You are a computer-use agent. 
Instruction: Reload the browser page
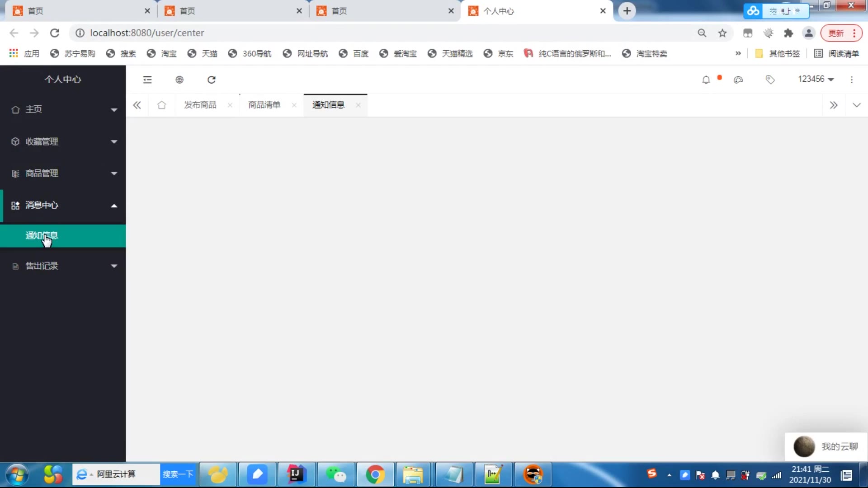[x=55, y=33]
